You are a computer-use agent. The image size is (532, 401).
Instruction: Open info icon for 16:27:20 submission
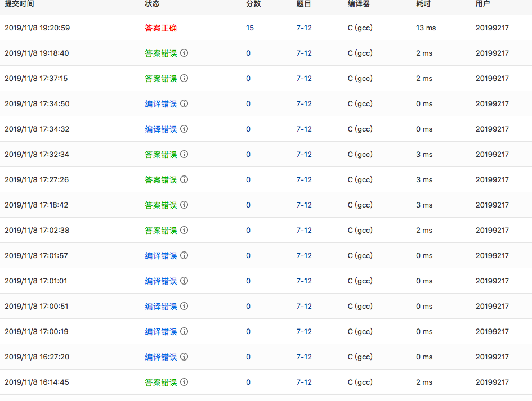tap(184, 357)
